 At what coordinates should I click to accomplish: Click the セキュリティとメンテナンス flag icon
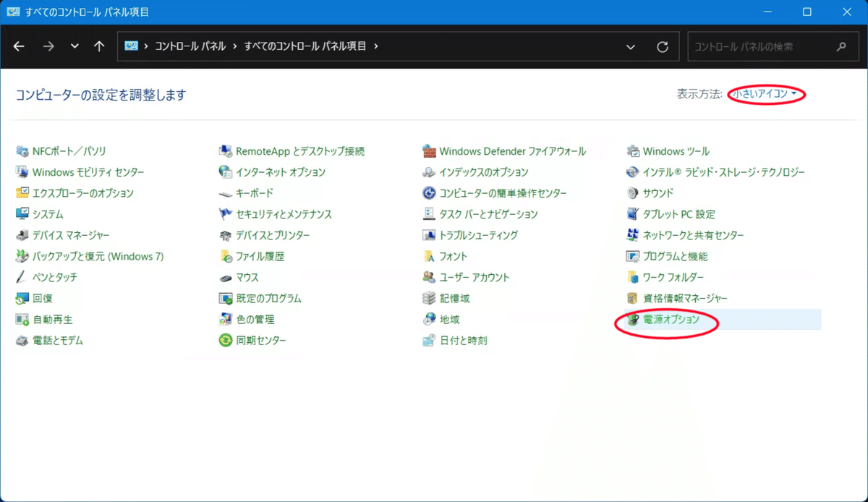pos(225,214)
